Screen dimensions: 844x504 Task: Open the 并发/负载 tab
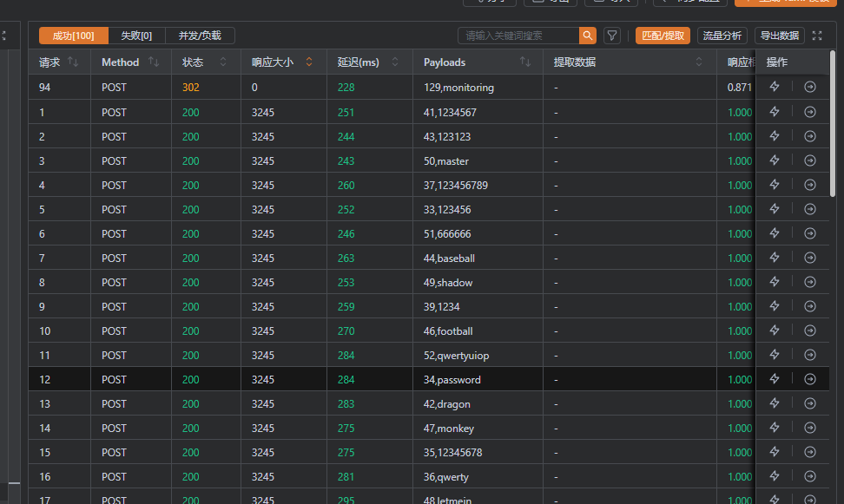tap(200, 36)
